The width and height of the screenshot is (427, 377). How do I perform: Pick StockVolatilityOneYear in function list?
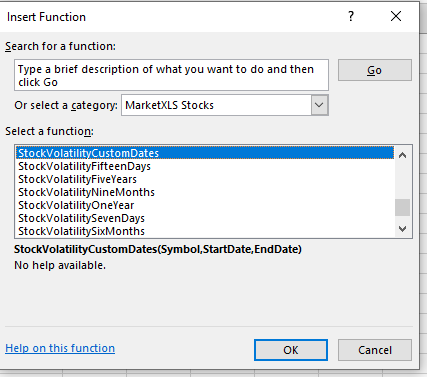tap(205, 205)
